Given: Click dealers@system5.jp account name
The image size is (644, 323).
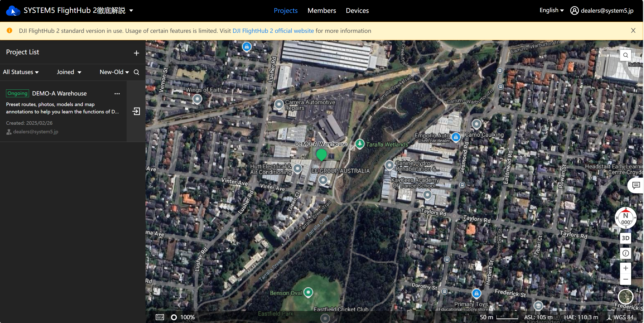Looking at the screenshot, I should point(607,11).
